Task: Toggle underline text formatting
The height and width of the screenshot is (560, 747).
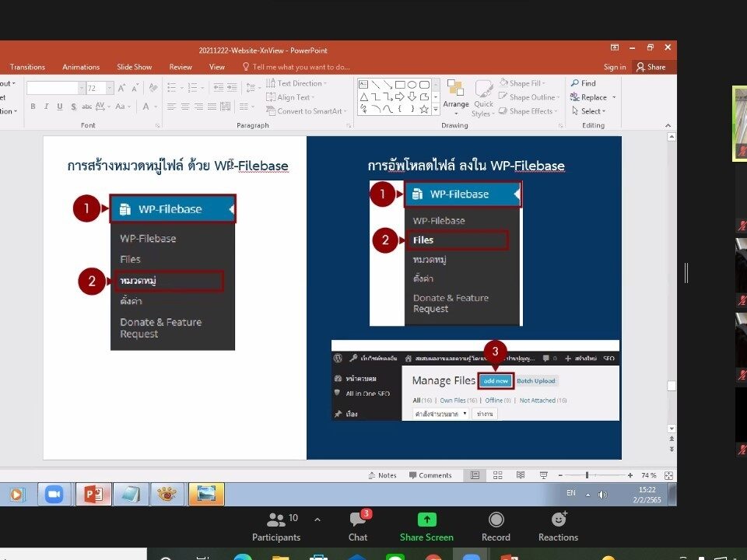Action: tap(60, 107)
